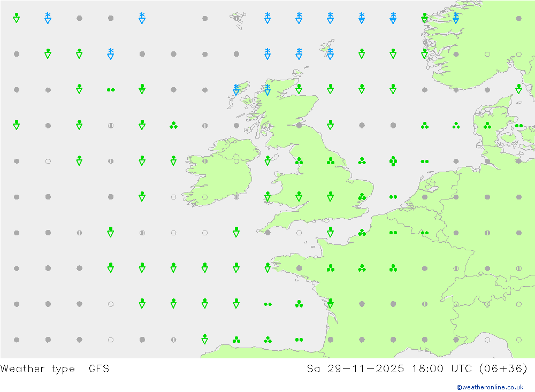Click the green shower symbol off Scotland's east coast

330,125
